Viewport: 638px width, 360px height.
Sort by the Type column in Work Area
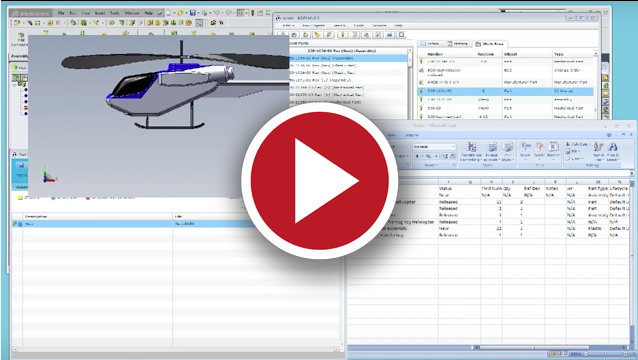point(559,54)
